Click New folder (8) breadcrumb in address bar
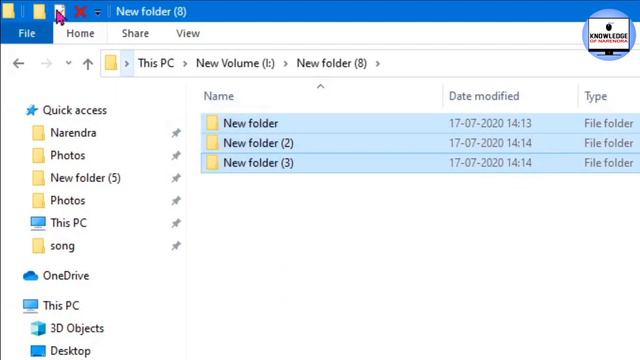This screenshot has height=360, width=640. point(331,63)
